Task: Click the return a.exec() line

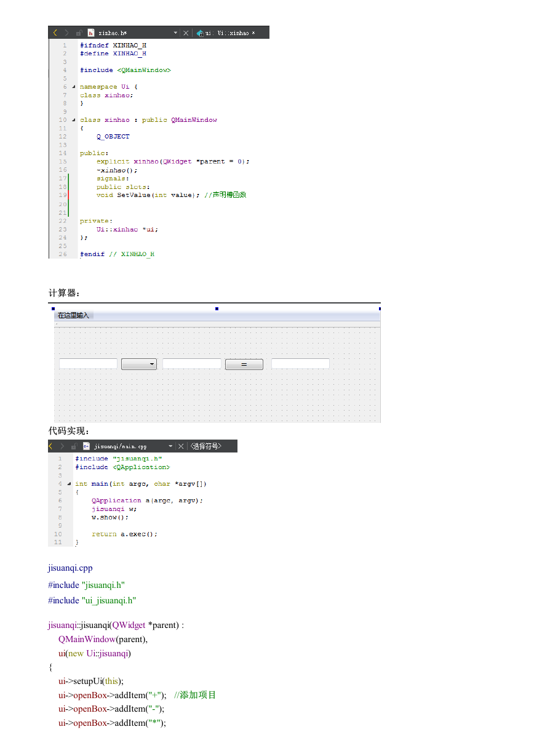Action: [x=125, y=534]
